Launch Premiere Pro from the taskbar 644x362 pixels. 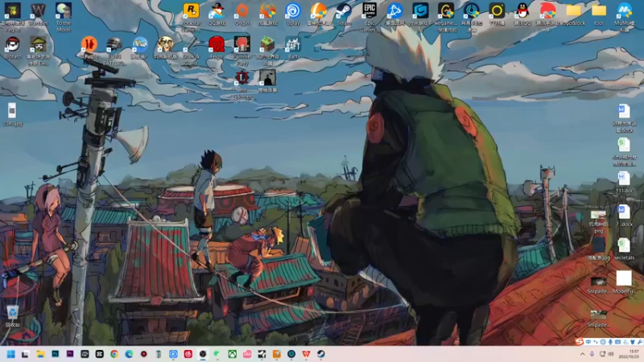[70, 354]
